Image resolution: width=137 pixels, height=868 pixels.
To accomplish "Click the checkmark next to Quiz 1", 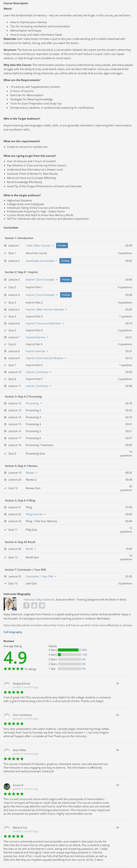I will [x=5, y=253].
